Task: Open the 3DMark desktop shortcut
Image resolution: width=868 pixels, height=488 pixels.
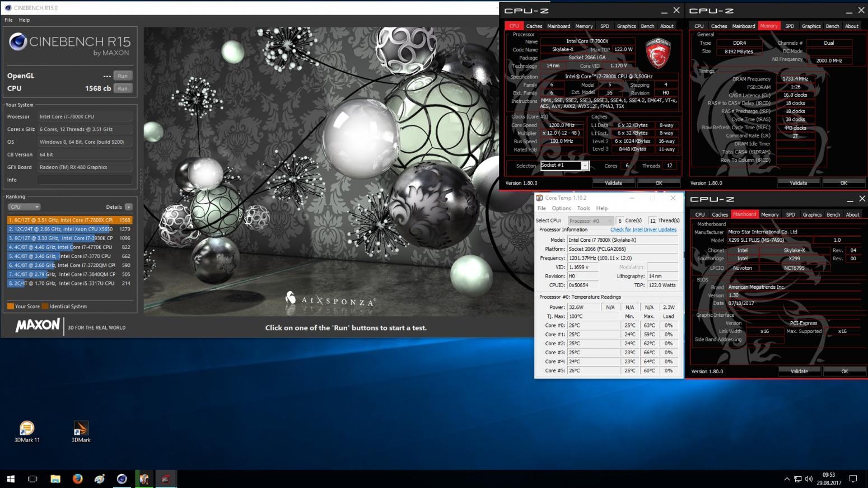Action: [81, 431]
